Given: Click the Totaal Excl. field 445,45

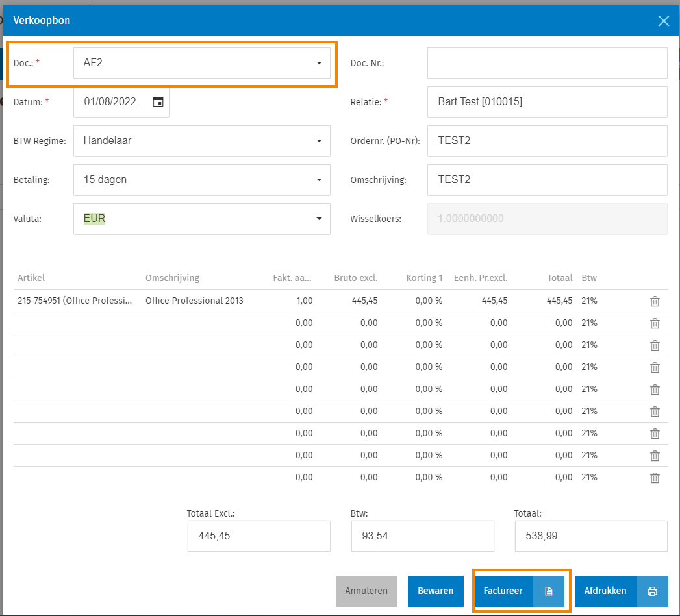Looking at the screenshot, I should click(x=259, y=536).
